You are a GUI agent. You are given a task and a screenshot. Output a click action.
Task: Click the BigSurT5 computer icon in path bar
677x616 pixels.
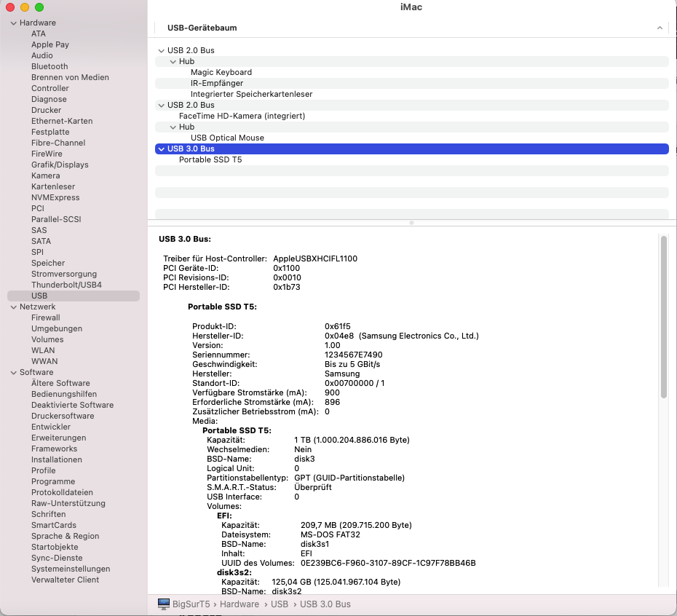(164, 604)
